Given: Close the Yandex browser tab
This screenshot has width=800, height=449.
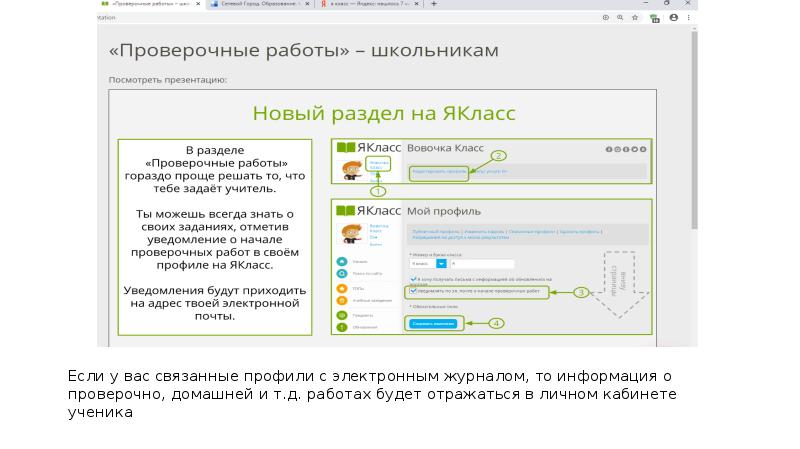Looking at the screenshot, I should 416,4.
